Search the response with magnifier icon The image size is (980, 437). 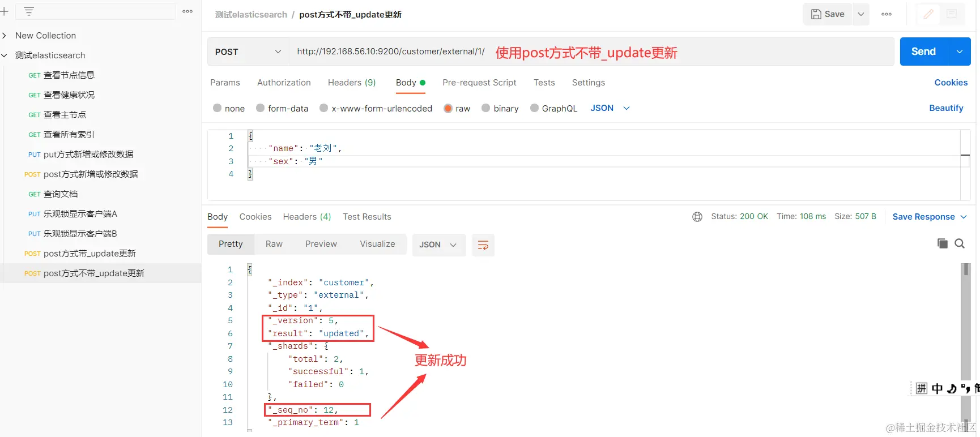click(x=960, y=243)
